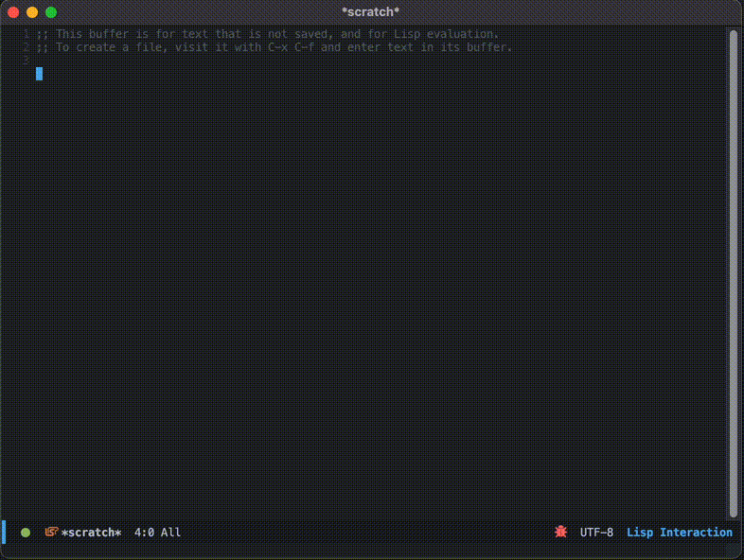Click line number 1 in the gutter

27,34
